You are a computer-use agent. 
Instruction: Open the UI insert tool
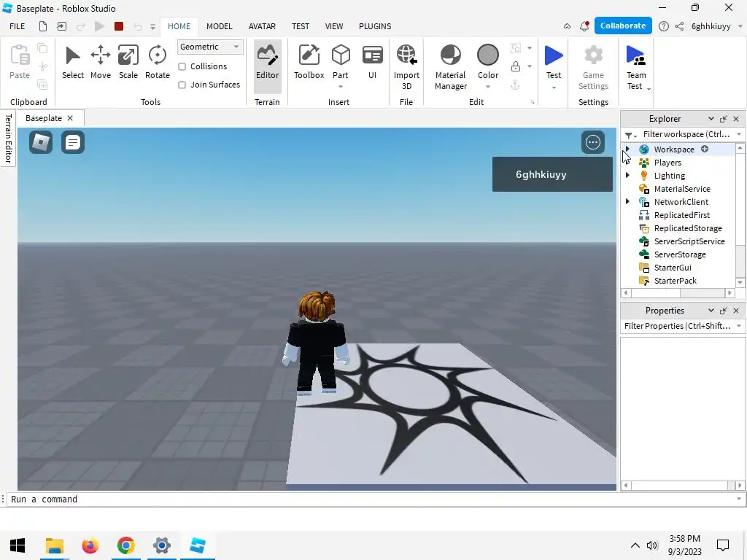click(372, 62)
